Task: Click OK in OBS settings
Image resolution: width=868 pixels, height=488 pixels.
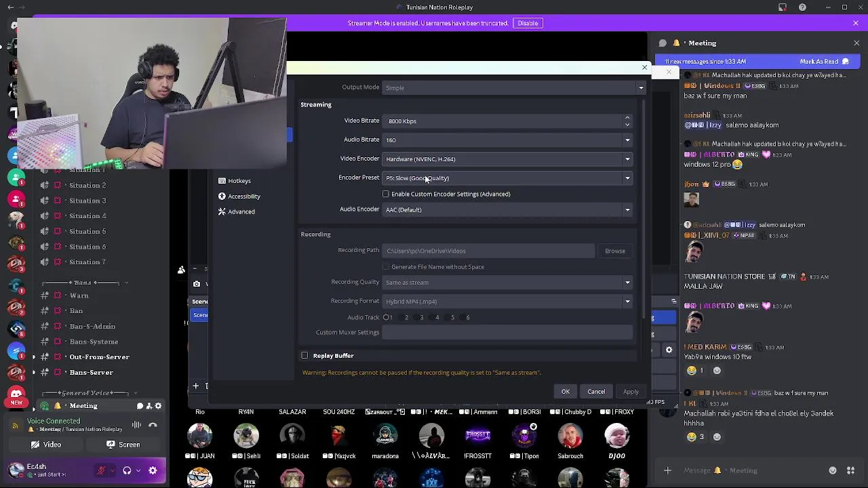Action: point(566,392)
